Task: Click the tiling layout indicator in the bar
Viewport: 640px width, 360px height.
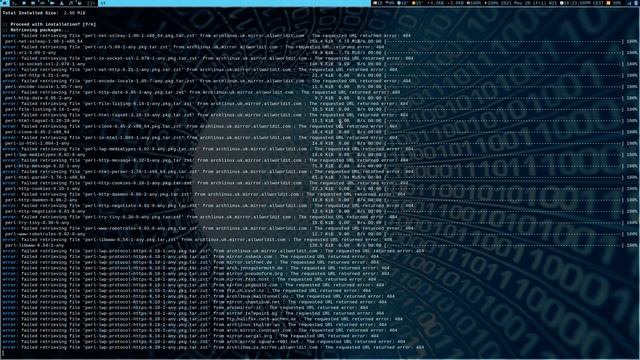Action: [91, 3]
